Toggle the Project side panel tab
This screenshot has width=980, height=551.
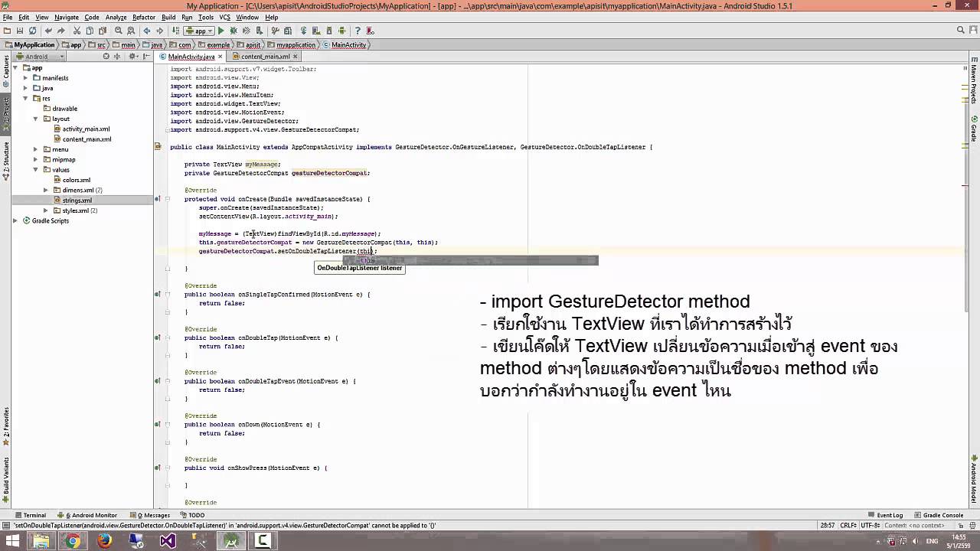[x=5, y=112]
